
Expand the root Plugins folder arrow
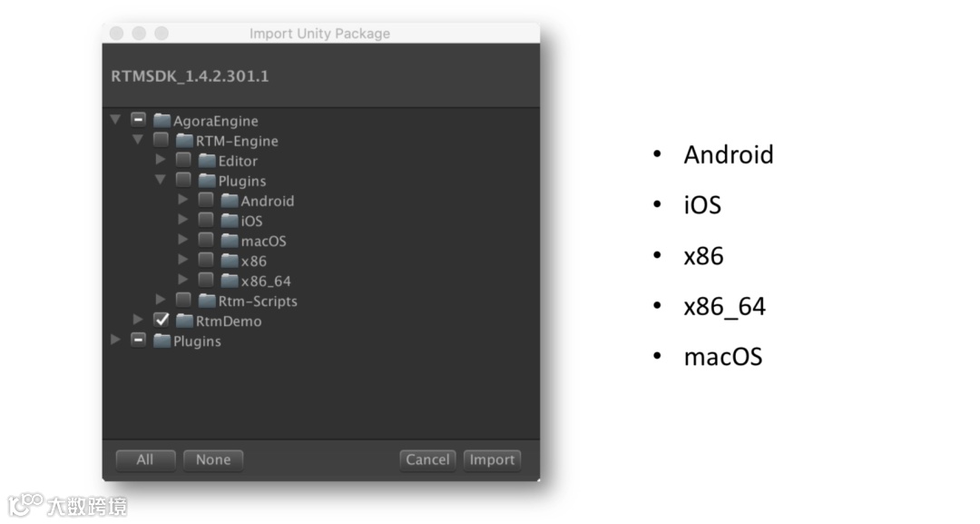(115, 341)
